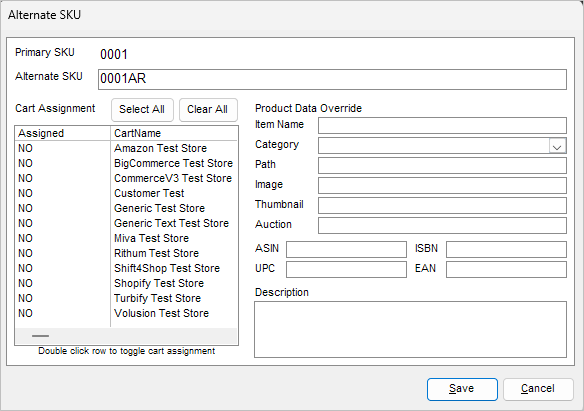The width and height of the screenshot is (584, 411).
Task: Clear All cart assignments
Action: coord(208,109)
